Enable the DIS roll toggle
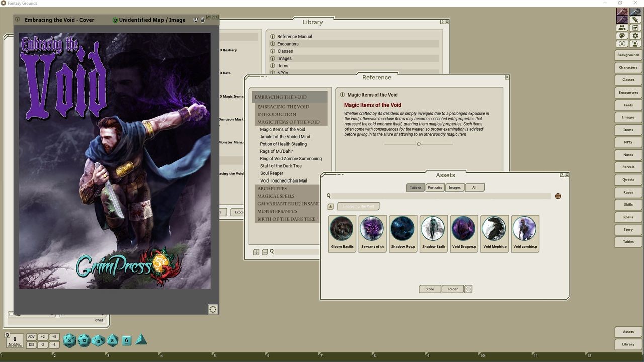 (x=31, y=344)
